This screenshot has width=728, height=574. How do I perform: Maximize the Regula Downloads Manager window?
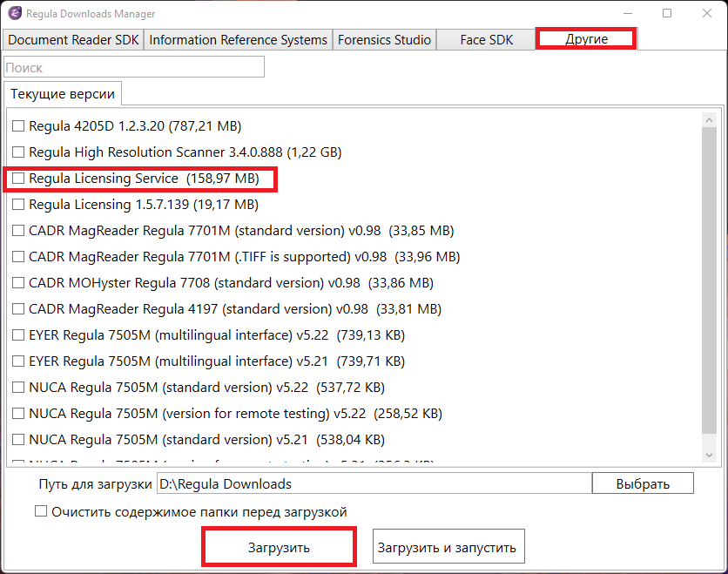click(667, 13)
